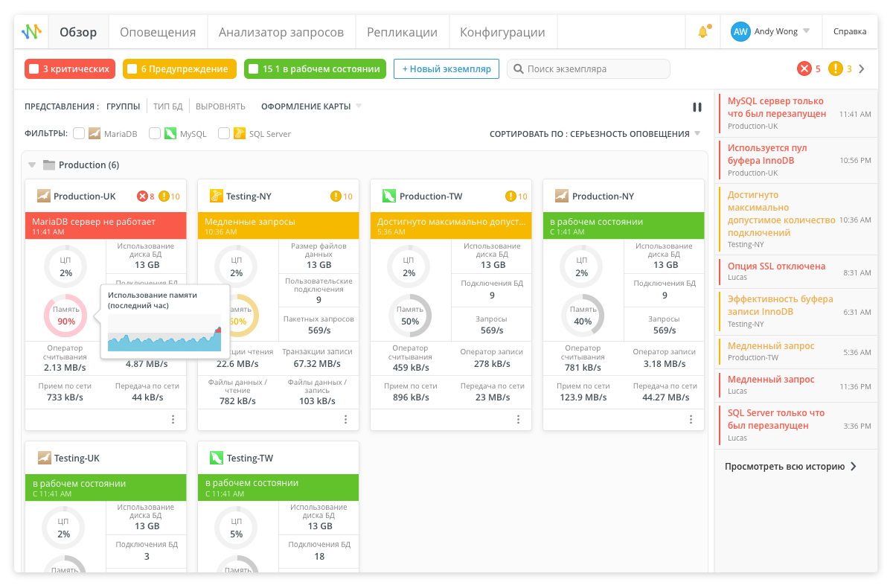Click the Testing-NY Медленные запросы status bar
The height and width of the screenshot is (588, 893).
278,226
